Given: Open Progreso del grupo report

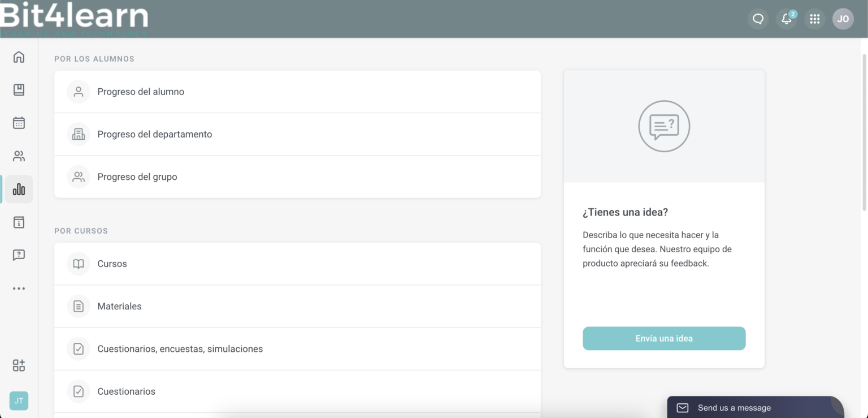Looking at the screenshot, I should [x=297, y=176].
